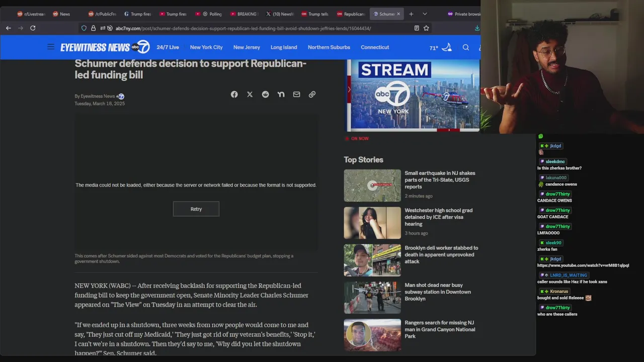The image size is (644, 362).
Task: Select New York City nav item
Action: 206,47
